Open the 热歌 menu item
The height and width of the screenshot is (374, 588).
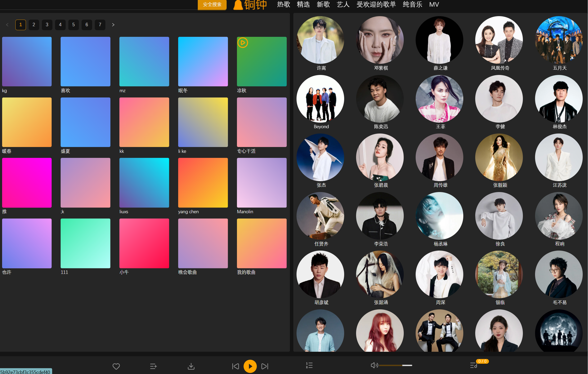[283, 5]
